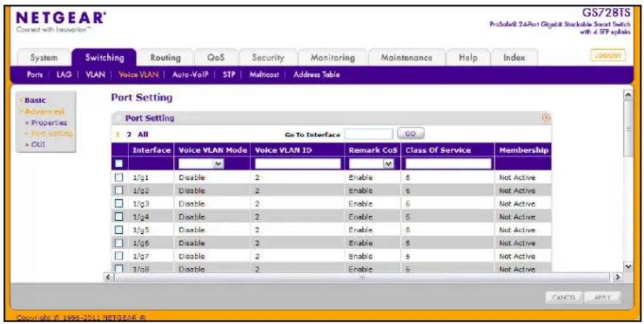This screenshot has width=644, height=324.
Task: Click the Port Setting panel help icon
Action: 545,118
